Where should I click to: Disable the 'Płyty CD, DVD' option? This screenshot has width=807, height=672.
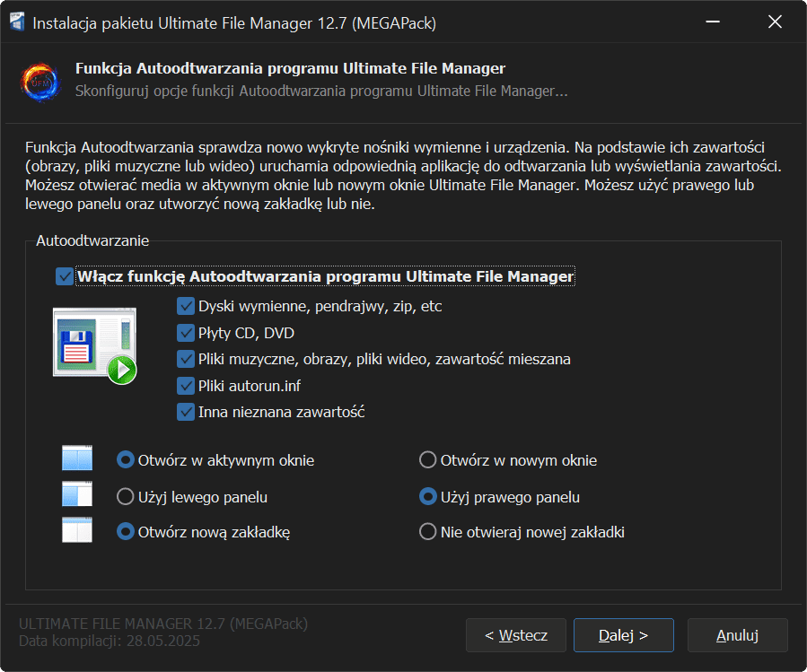(x=187, y=333)
